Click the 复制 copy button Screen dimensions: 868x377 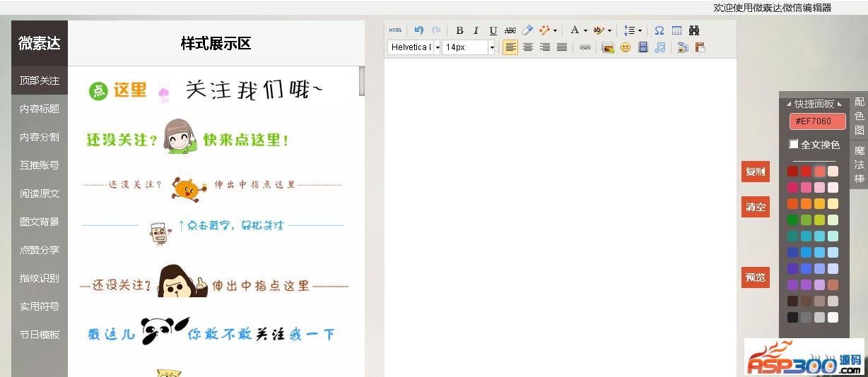click(x=756, y=172)
